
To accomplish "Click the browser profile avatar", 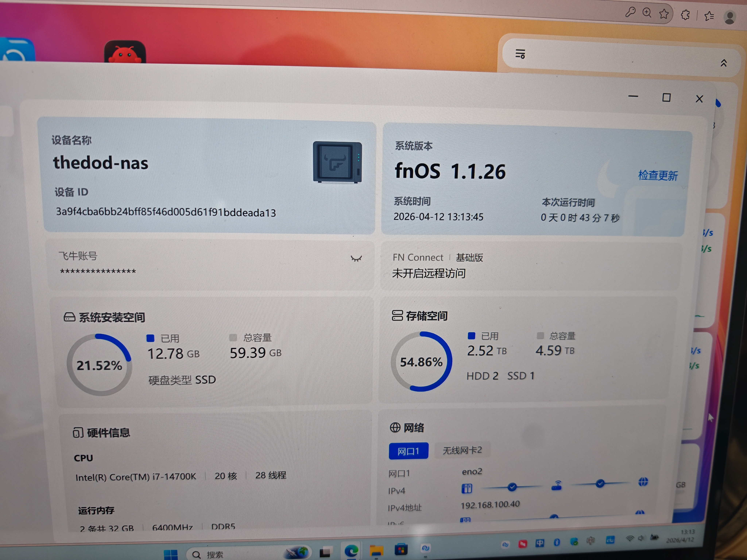I will (729, 17).
